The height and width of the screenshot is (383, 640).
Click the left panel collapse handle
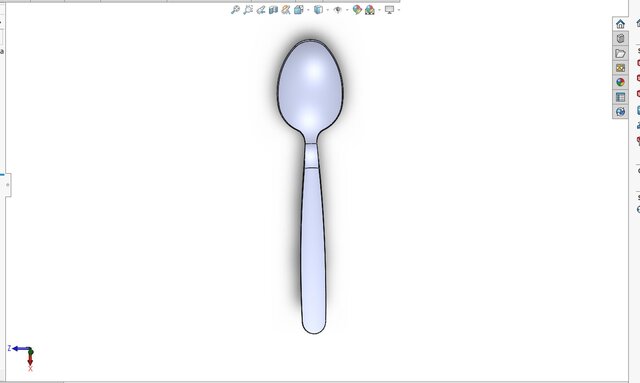[7, 185]
